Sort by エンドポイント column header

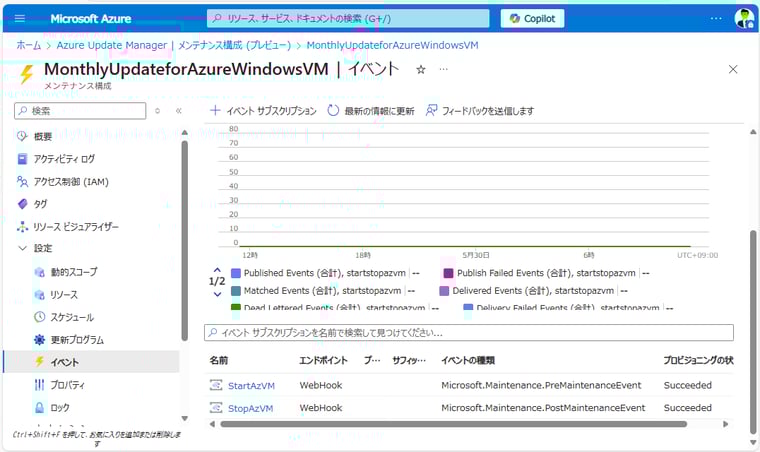click(x=323, y=360)
